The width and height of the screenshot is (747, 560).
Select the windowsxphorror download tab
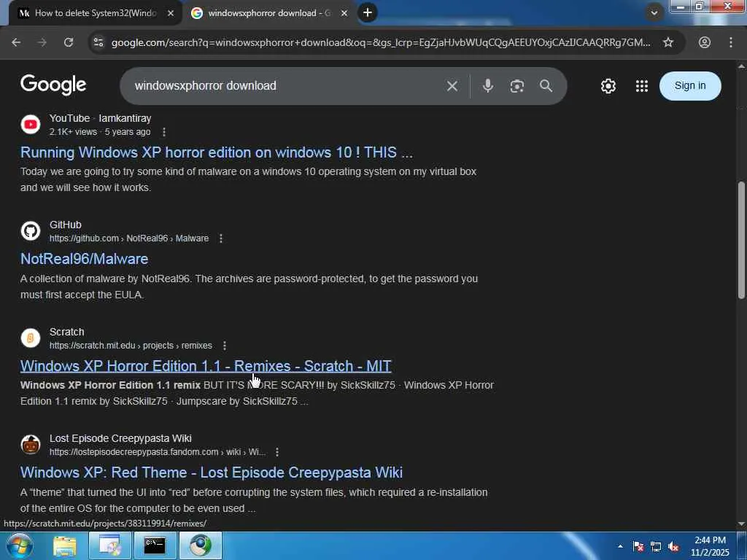click(269, 13)
